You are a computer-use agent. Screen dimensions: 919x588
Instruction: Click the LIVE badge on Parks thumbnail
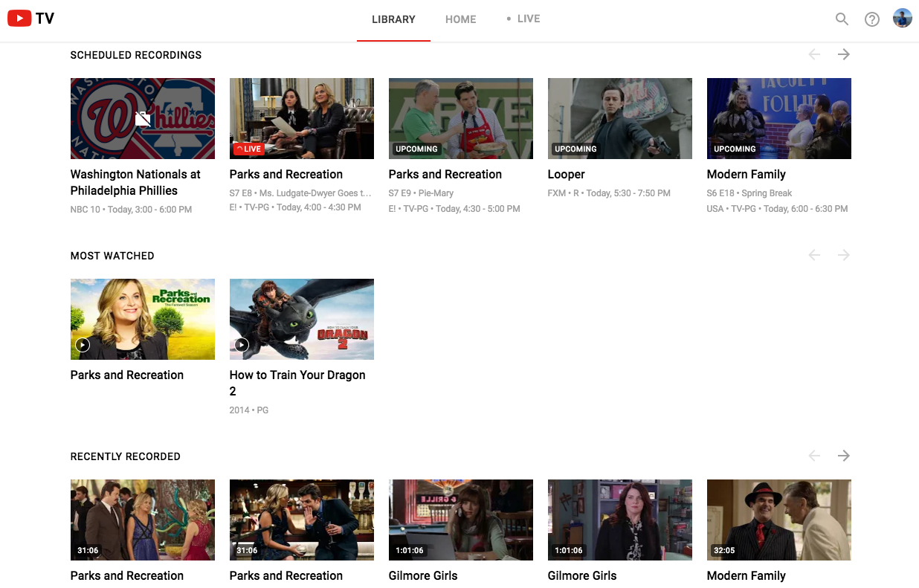(x=248, y=149)
